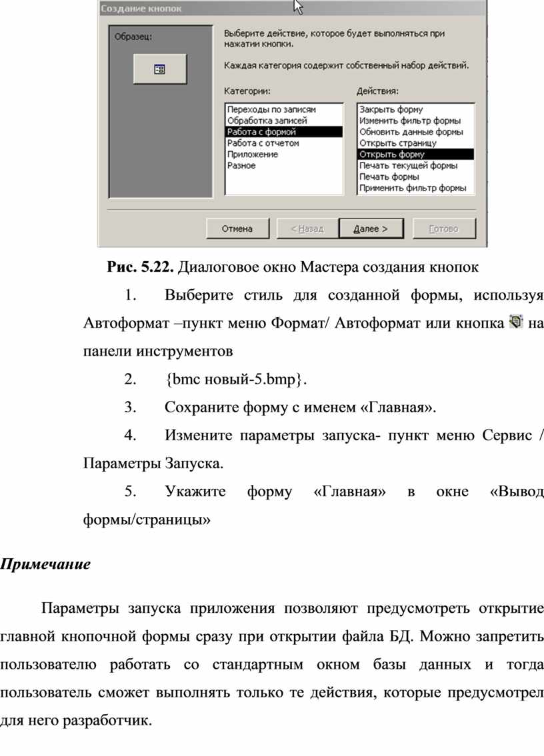Proceed with the 'Далее >' button
The height and width of the screenshot is (756, 544).
pos(371,228)
